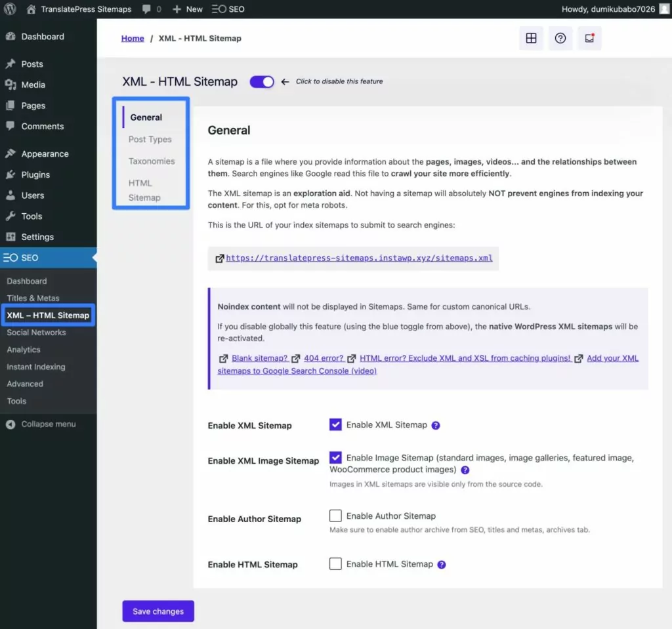Open the 404 error? help link
Screen dimensions: 672x629
coord(324,358)
